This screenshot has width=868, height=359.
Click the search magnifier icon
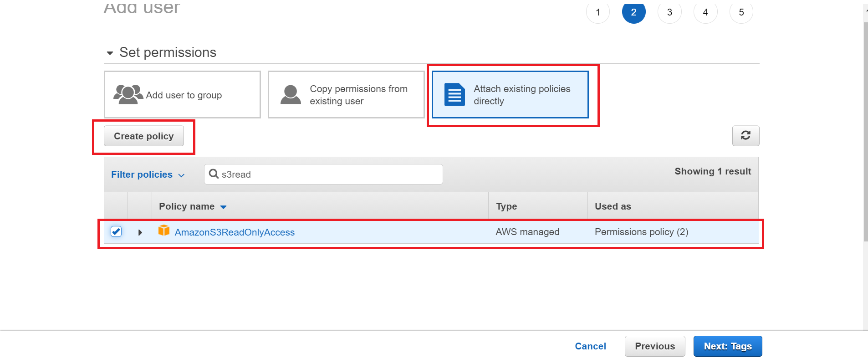[x=213, y=174]
